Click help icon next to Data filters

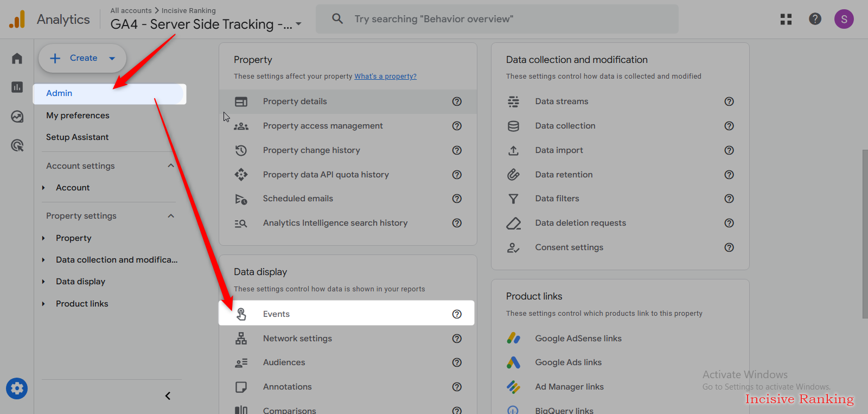click(729, 199)
